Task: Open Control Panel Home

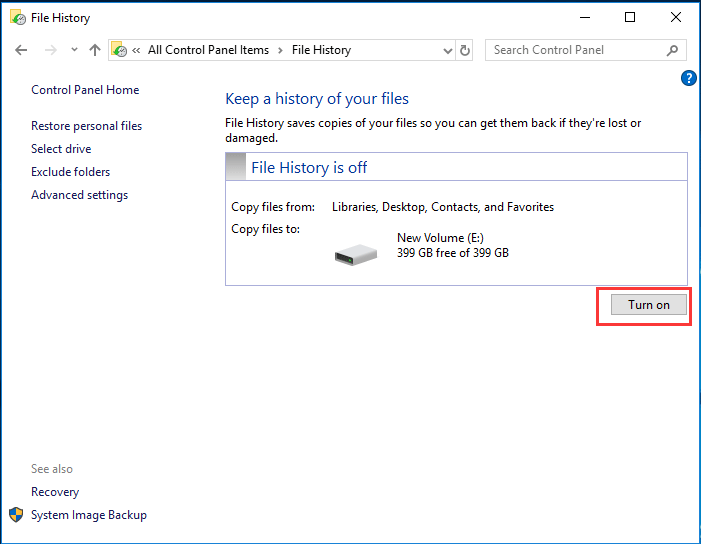Action: [85, 90]
